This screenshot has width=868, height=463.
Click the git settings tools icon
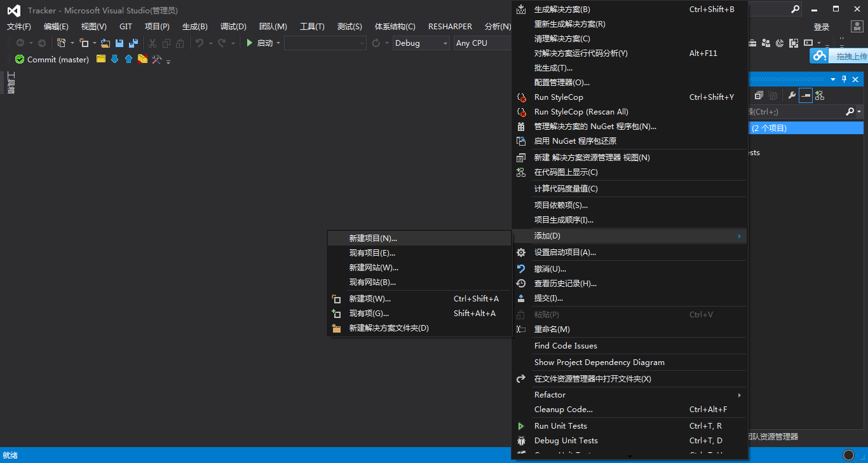[156, 59]
